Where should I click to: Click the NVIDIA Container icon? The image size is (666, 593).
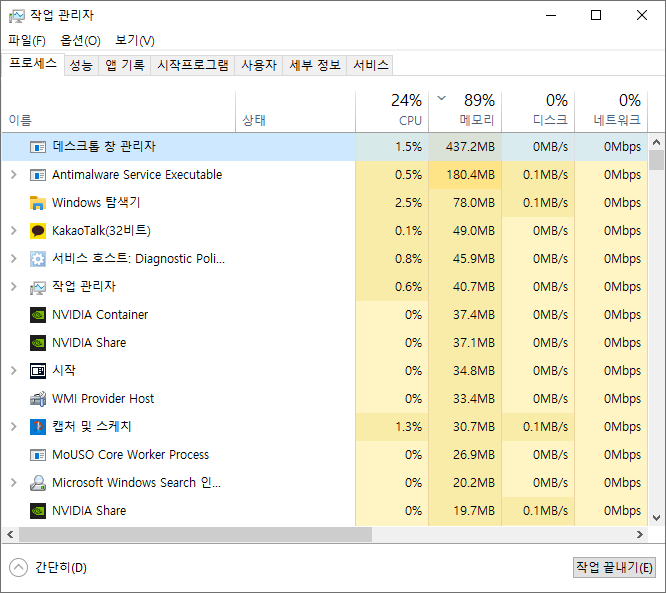pyautogui.click(x=38, y=315)
